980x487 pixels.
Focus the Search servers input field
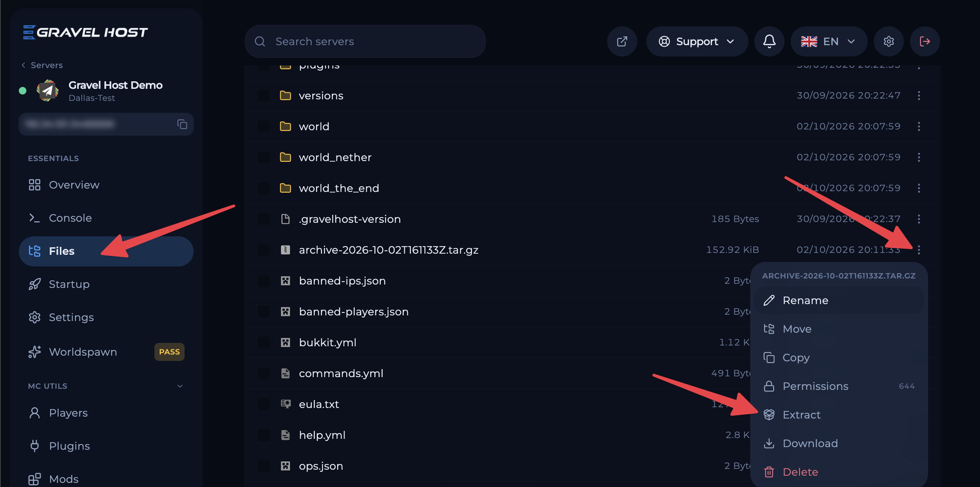click(x=365, y=41)
